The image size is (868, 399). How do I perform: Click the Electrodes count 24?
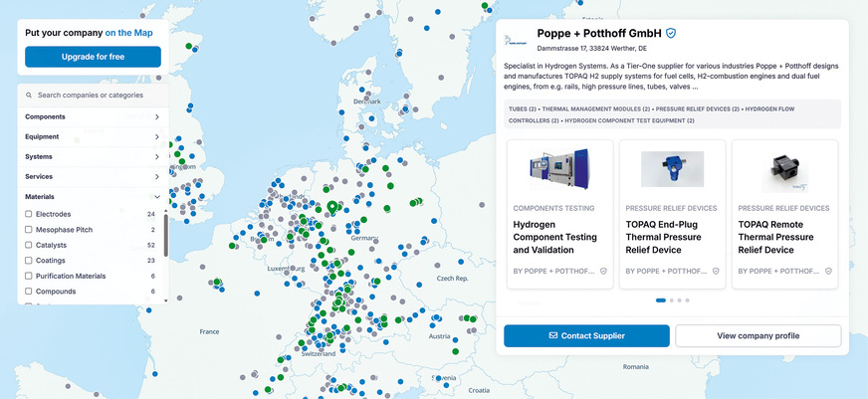coord(151,214)
